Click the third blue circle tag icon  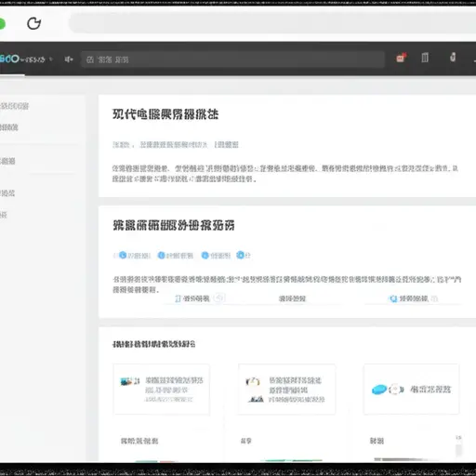[205, 255]
